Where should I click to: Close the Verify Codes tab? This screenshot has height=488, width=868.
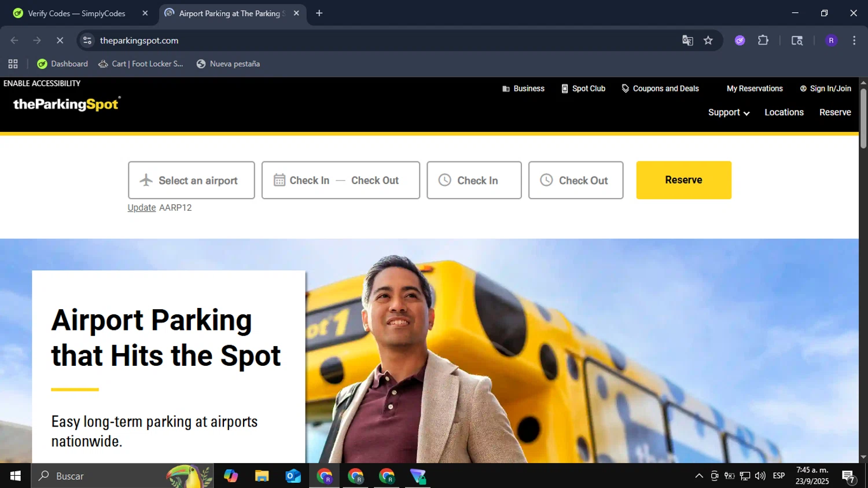(x=145, y=13)
